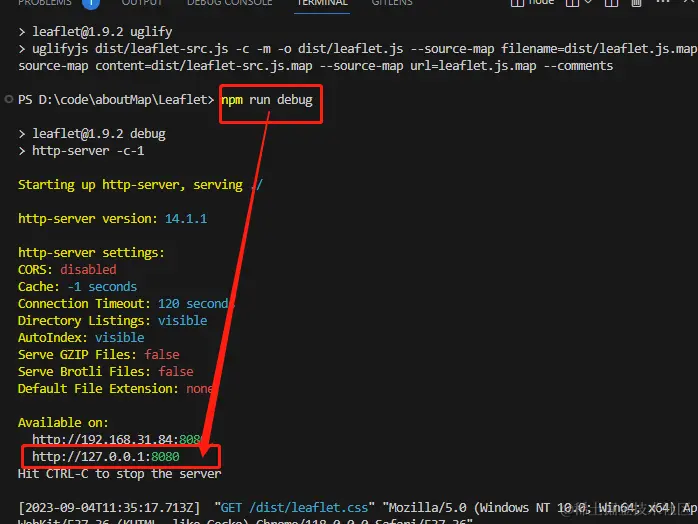Open the http://127.0.0.1:8080 address link

106,457
